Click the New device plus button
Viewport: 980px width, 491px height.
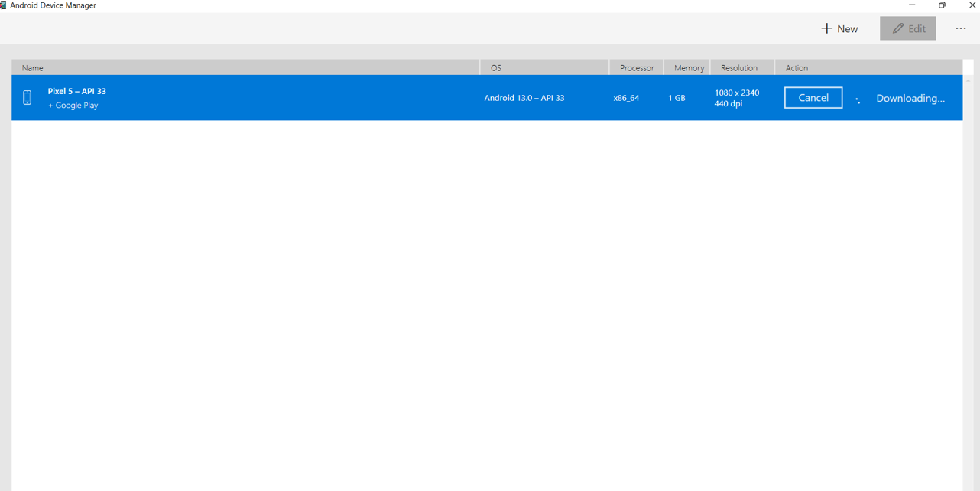[839, 28]
